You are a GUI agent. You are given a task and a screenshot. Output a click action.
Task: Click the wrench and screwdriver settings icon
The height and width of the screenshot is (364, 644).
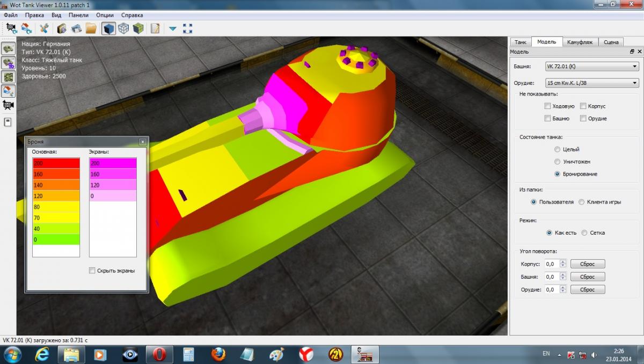click(x=44, y=28)
